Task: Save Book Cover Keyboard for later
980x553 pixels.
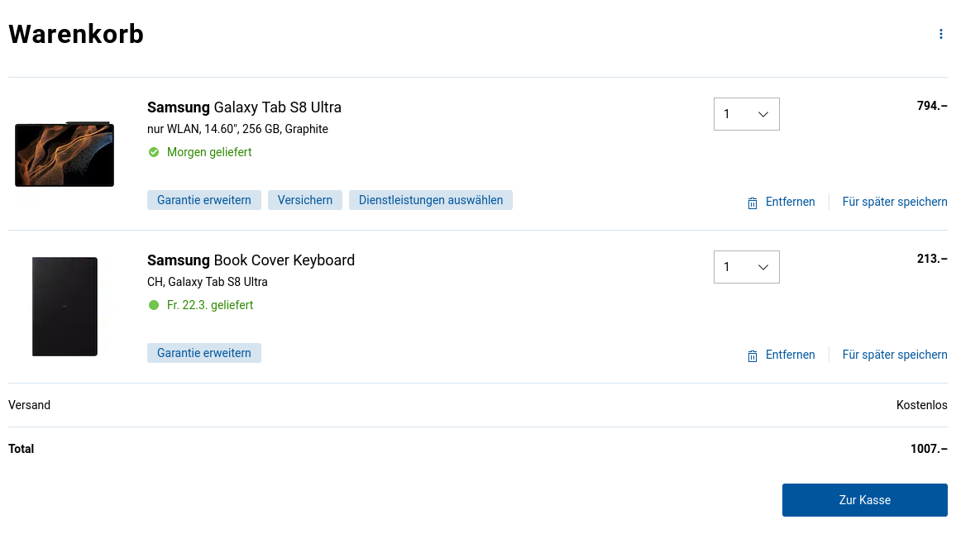Action: (x=894, y=355)
